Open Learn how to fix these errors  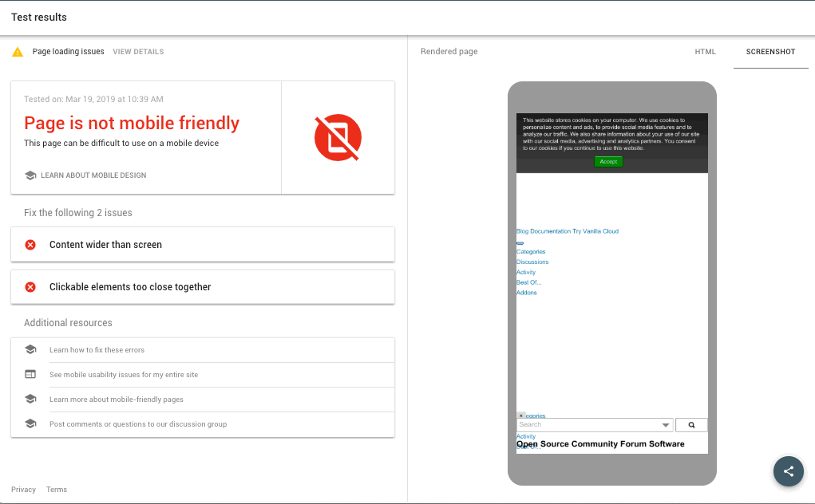click(x=203, y=350)
